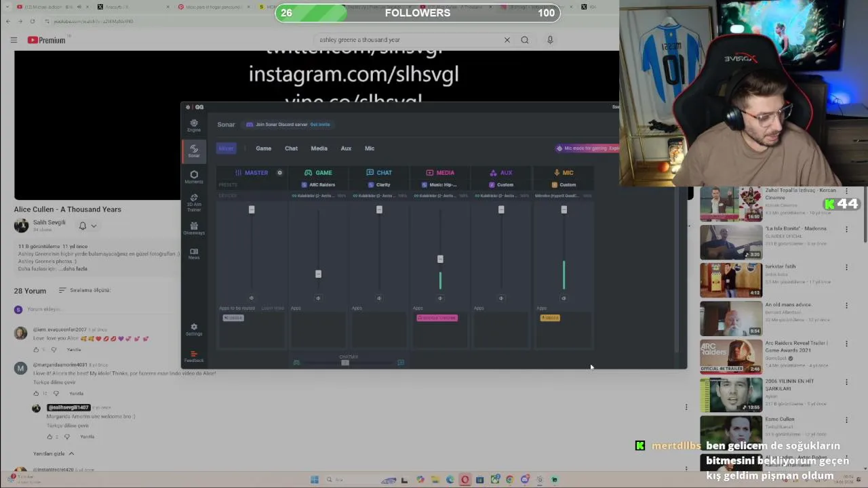Viewport: 868px width, 488px height.
Task: Switch to the Mic tab in Sonar
Action: pyautogui.click(x=370, y=148)
